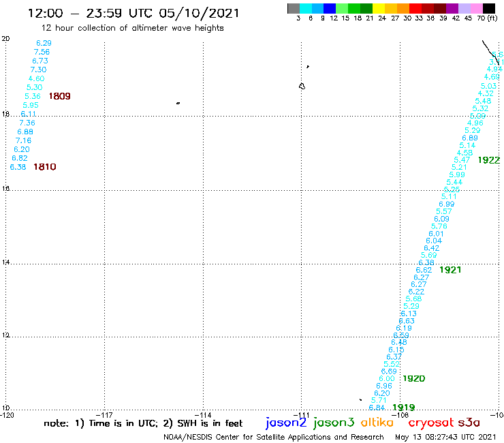This screenshot has height=443, width=504.
Task: Select the dark blue legend swatch
Action: (x=330, y=8)
